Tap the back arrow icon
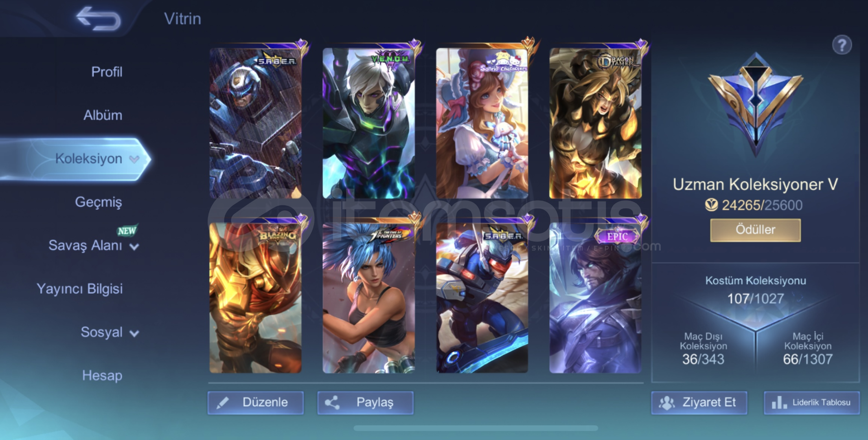The image size is (868, 440). pos(99,19)
